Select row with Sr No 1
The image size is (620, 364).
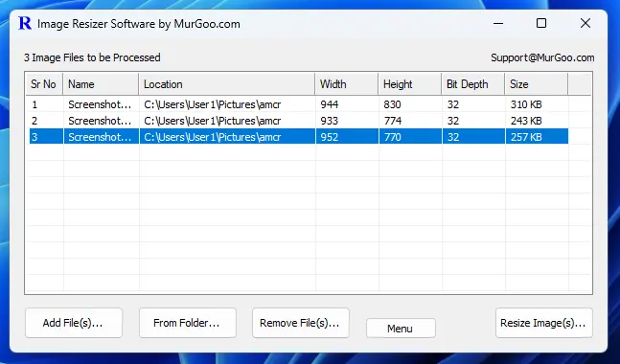pyautogui.click(x=299, y=104)
